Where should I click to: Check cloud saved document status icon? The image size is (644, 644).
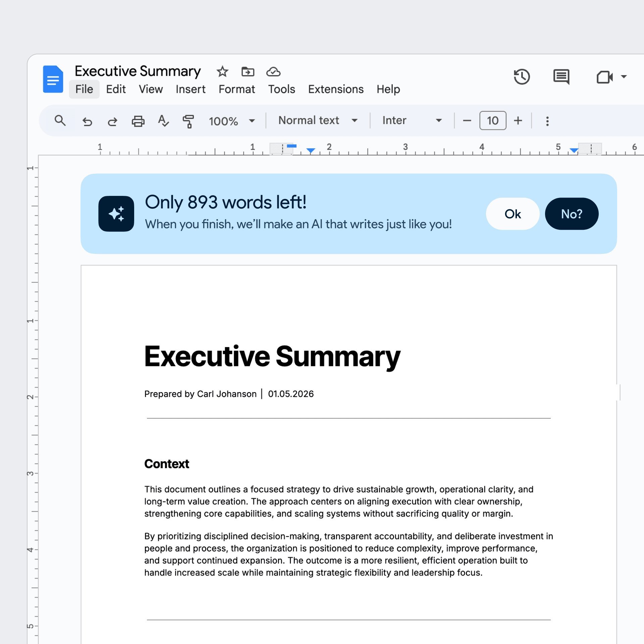[273, 71]
